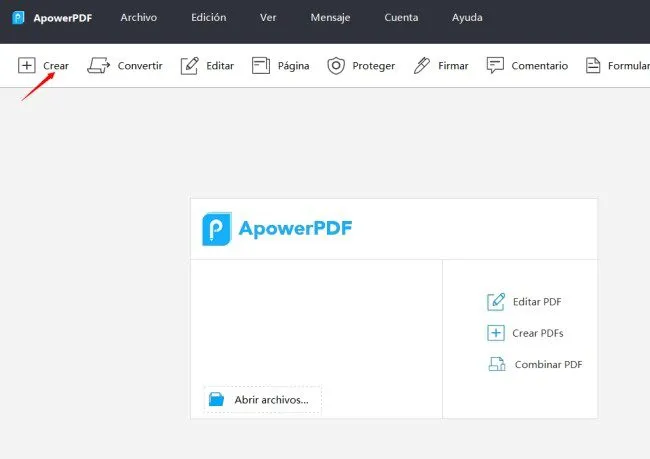Click the Editar pencil icon in toolbar
This screenshot has width=650, height=459.
[x=190, y=66]
